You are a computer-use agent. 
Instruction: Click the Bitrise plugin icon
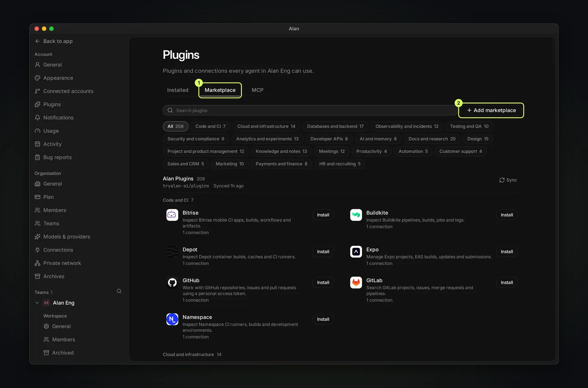click(172, 215)
